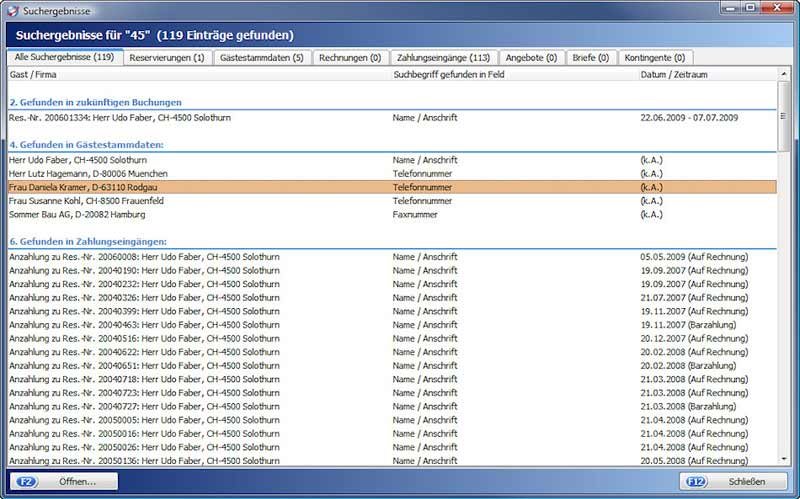The height and width of the screenshot is (499, 800).
Task: Select Anzahlung zu Res.-Nr. 20040516 row
Action: click(392, 338)
